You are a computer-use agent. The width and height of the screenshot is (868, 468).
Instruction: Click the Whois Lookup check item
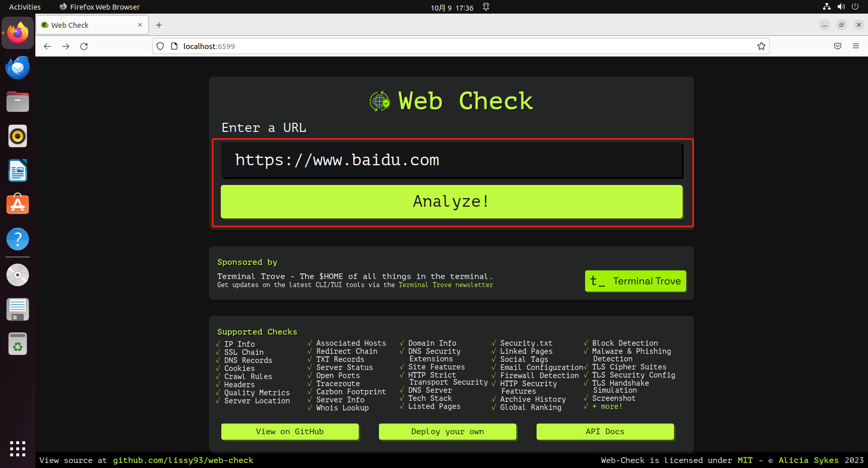tap(343, 408)
